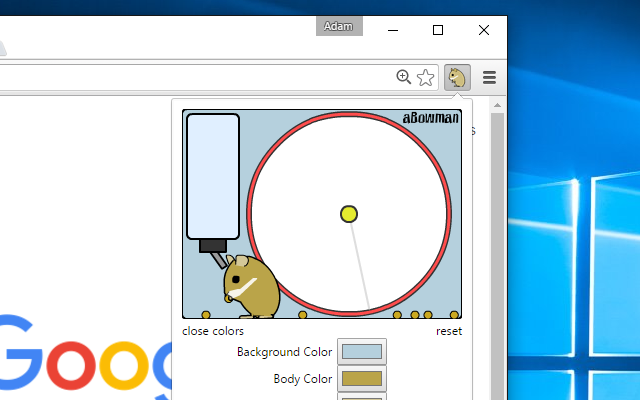The width and height of the screenshot is (640, 400).
Task: Click the yellow hub of the wheel
Action: click(x=349, y=214)
